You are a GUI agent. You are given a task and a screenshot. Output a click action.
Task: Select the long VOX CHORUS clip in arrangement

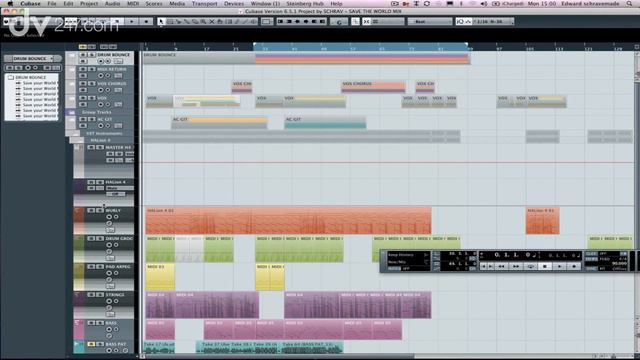pos(373,87)
